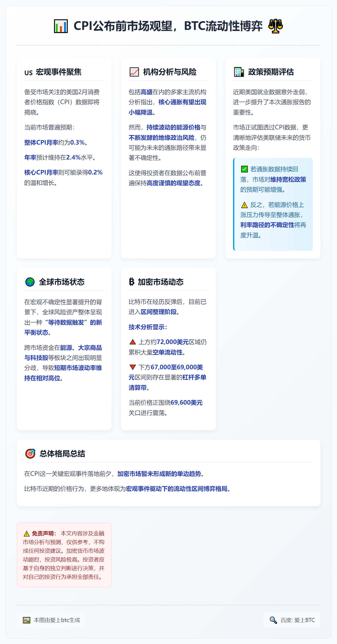The height and width of the screenshot is (644, 337).
Task: Click 利率路径的不确定性 in the blue box
Action: tap(267, 225)
